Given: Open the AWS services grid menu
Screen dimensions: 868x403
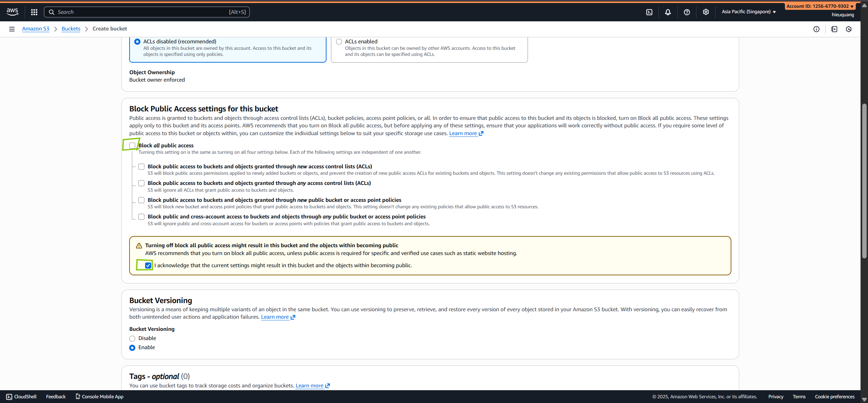Looking at the screenshot, I should (34, 12).
